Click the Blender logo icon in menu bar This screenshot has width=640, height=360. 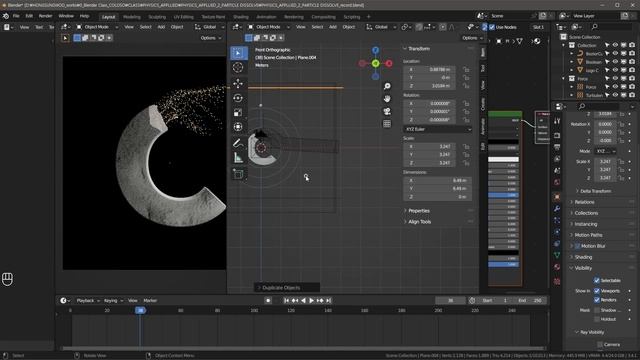6,16
